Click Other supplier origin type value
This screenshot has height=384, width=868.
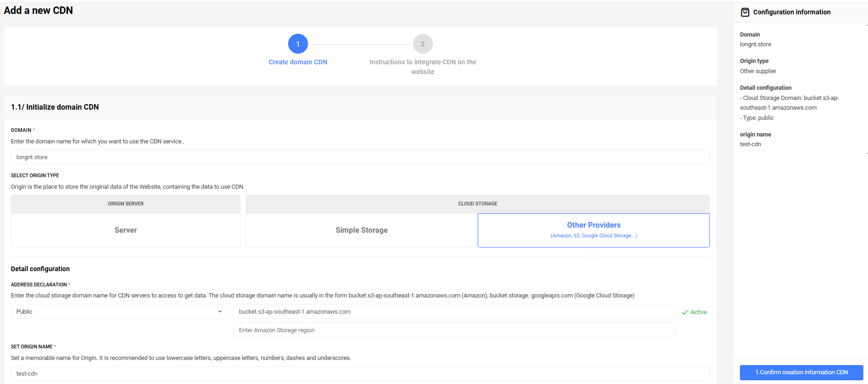[758, 71]
